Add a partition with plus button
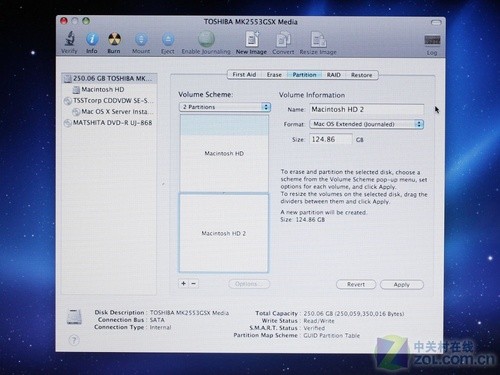This screenshot has height=375, width=500. pos(183,283)
